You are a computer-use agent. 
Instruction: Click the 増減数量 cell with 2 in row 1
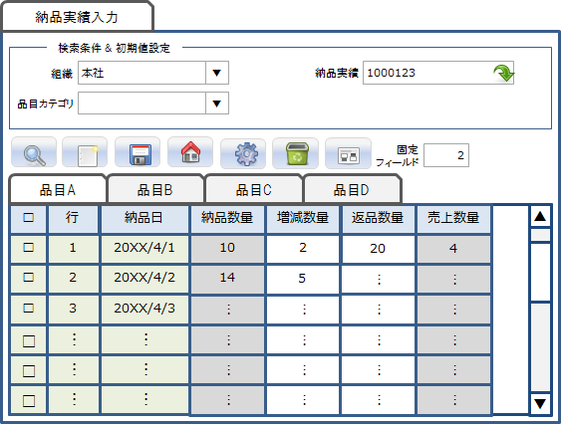tap(303, 249)
